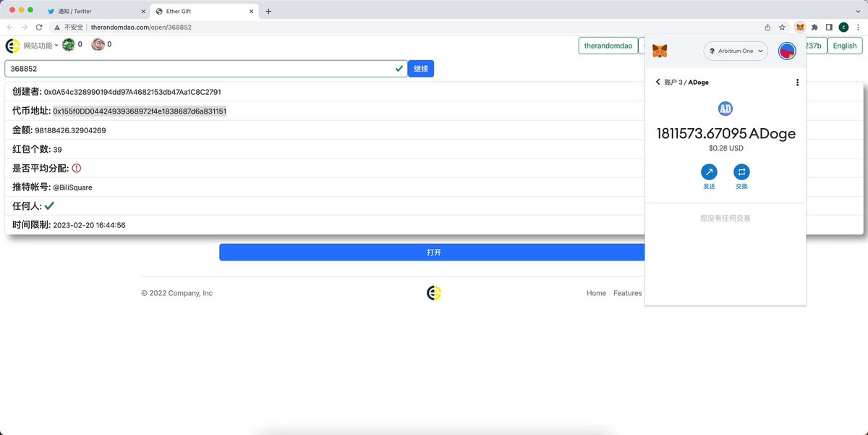The width and height of the screenshot is (868, 435).
Task: Expand the 网站功能 dropdown menu
Action: tap(41, 46)
